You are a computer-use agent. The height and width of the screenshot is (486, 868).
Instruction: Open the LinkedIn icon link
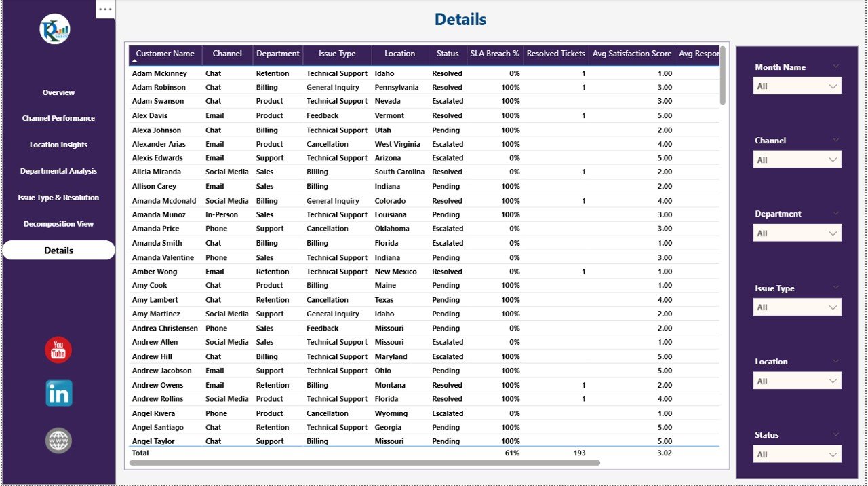tap(59, 394)
